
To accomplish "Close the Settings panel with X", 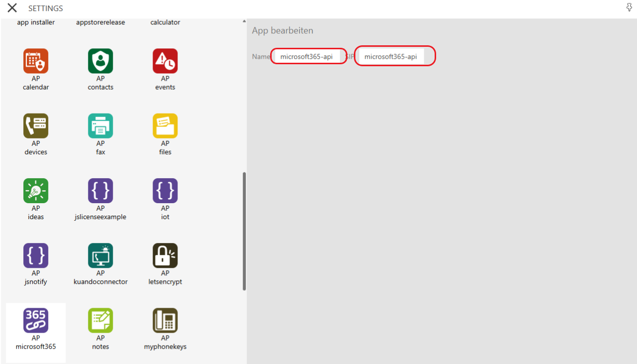I will (12, 8).
